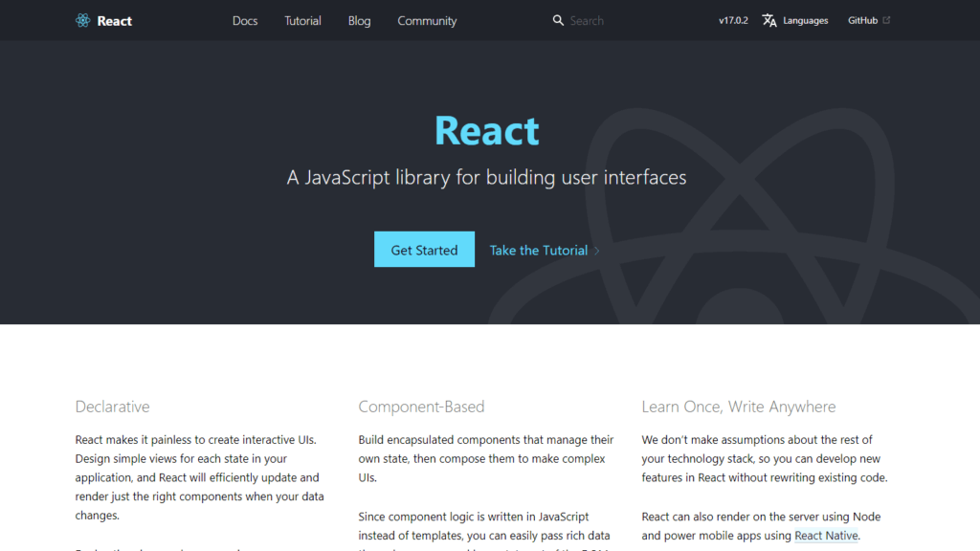
Task: Go to the Blog page
Action: click(360, 21)
